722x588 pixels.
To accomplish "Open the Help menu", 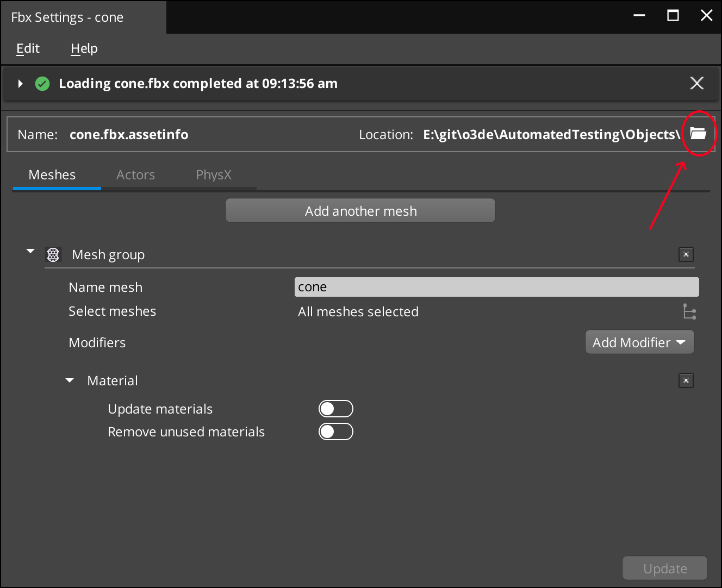I will (84, 48).
